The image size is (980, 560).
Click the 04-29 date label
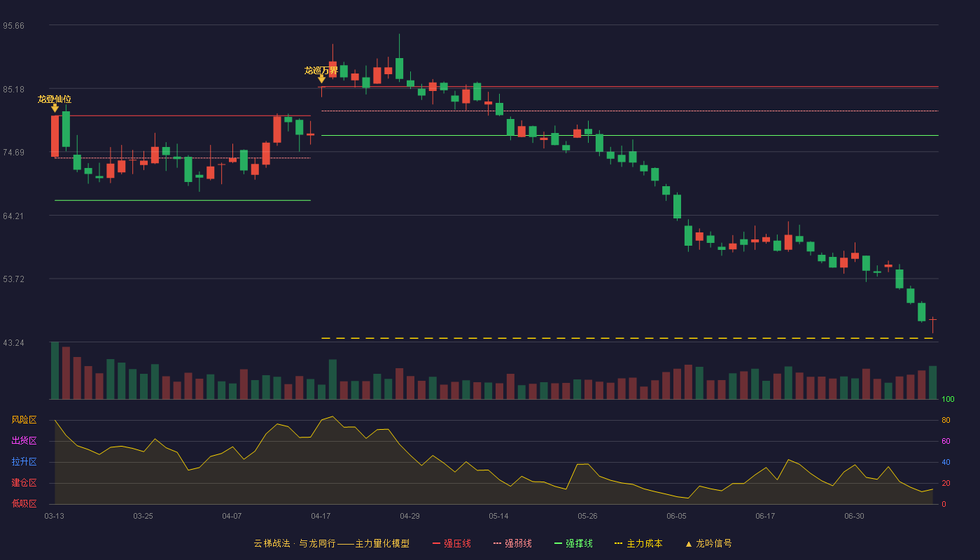click(x=409, y=516)
